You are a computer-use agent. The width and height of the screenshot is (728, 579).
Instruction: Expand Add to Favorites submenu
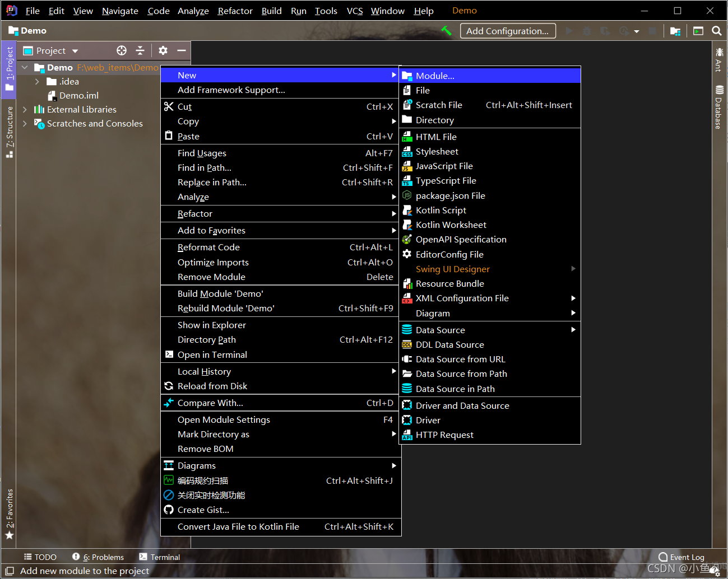pos(280,230)
